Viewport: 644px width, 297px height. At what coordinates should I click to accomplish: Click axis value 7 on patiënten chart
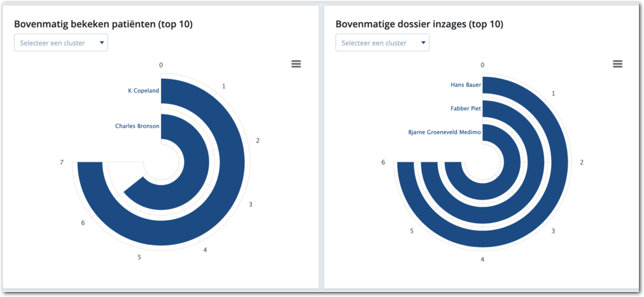pos(62,163)
